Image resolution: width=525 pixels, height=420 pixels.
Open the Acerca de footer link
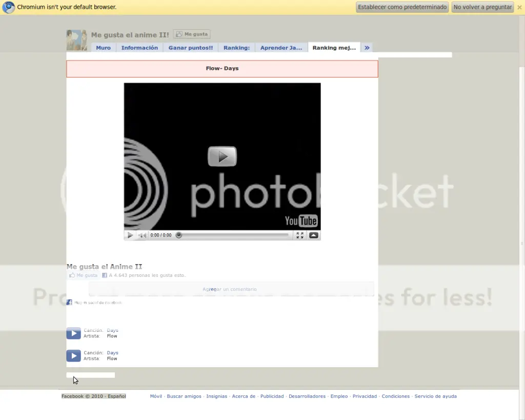click(244, 396)
